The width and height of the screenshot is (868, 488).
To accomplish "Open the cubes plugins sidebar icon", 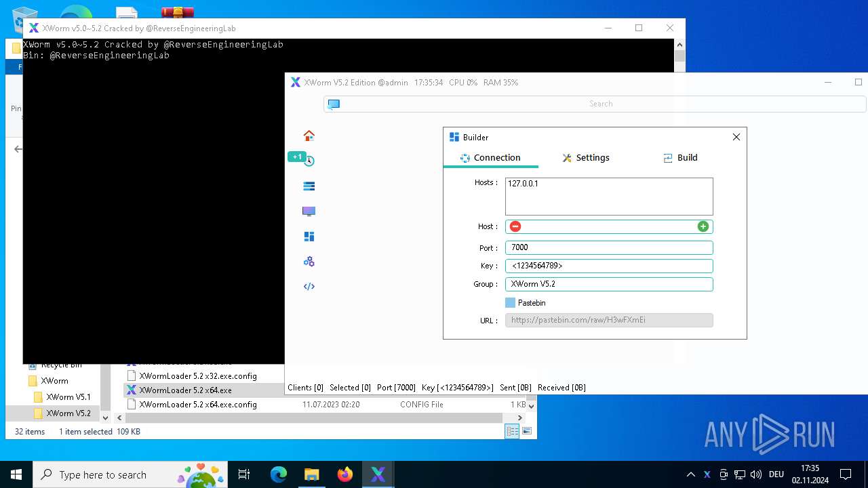I will pyautogui.click(x=309, y=262).
